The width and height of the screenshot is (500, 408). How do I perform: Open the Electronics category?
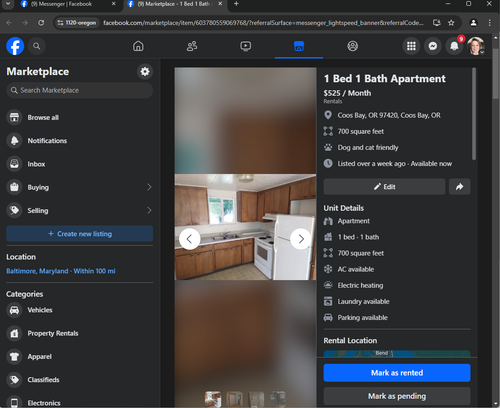(79, 403)
